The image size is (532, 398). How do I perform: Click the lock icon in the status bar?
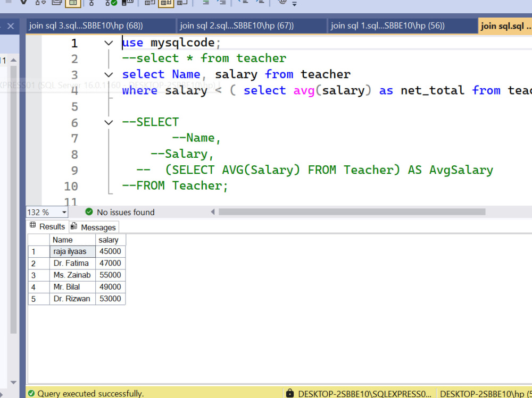[x=290, y=393]
